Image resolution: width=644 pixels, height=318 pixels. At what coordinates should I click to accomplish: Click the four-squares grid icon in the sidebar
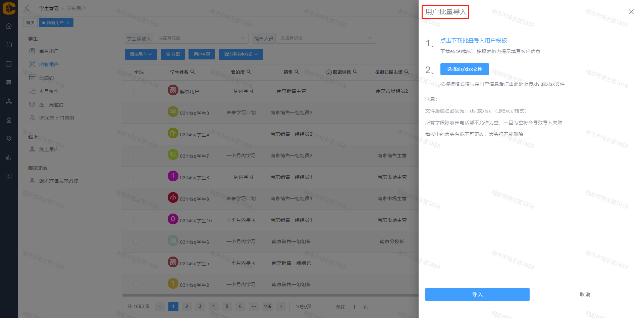(x=9, y=177)
